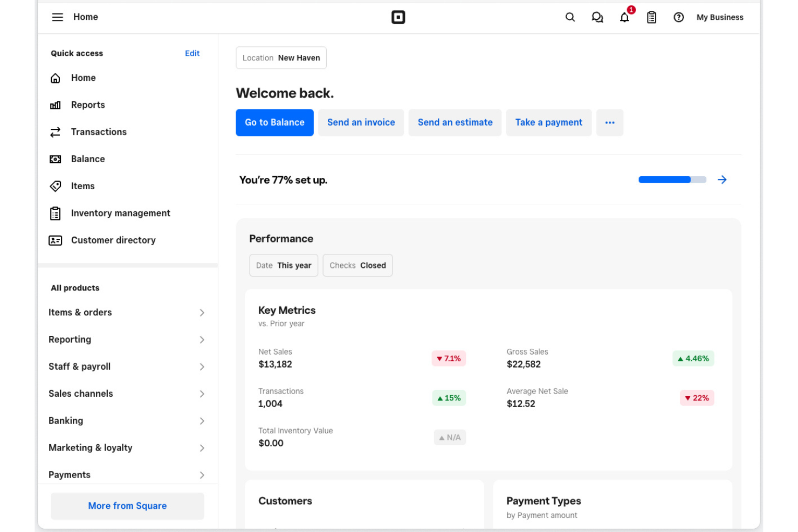Open the Location New Haven selector
This screenshot has height=532, width=798.
point(281,58)
